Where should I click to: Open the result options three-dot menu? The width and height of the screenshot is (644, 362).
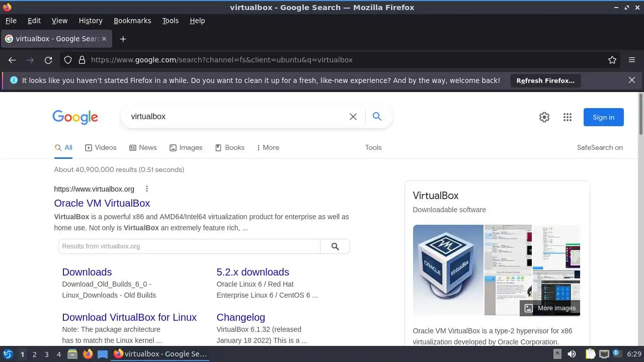(147, 189)
